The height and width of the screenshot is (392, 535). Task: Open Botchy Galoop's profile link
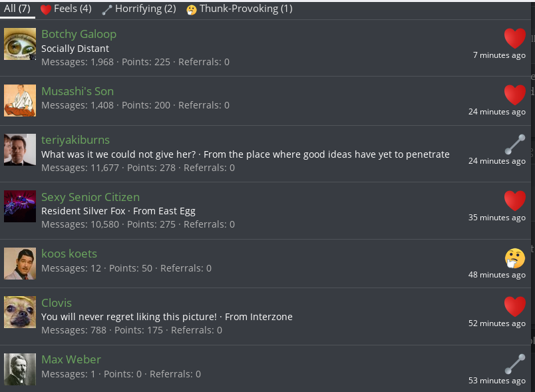79,34
